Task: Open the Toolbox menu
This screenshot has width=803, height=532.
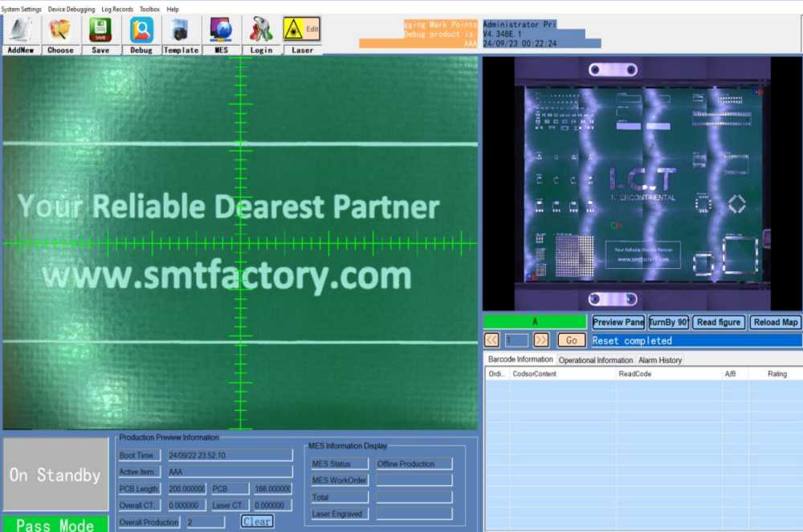Action: [x=149, y=9]
